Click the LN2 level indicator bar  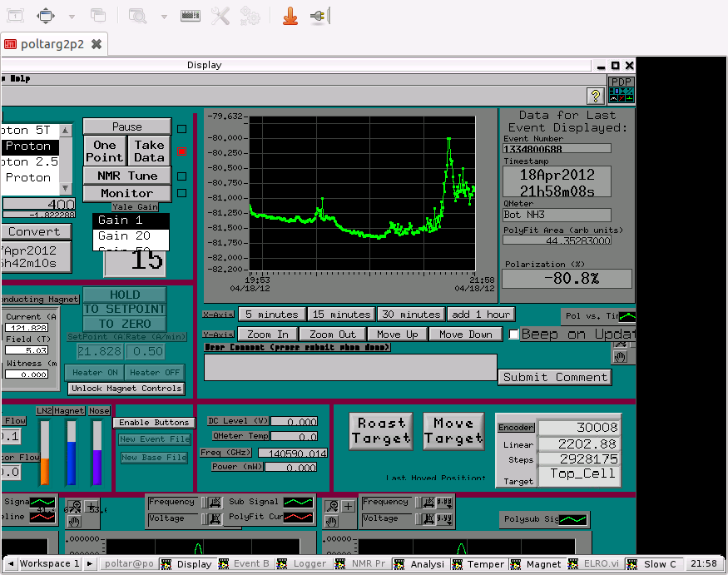tap(45, 453)
